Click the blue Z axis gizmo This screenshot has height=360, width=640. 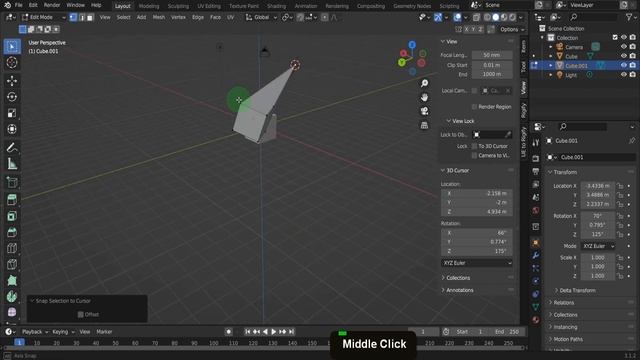point(412,44)
